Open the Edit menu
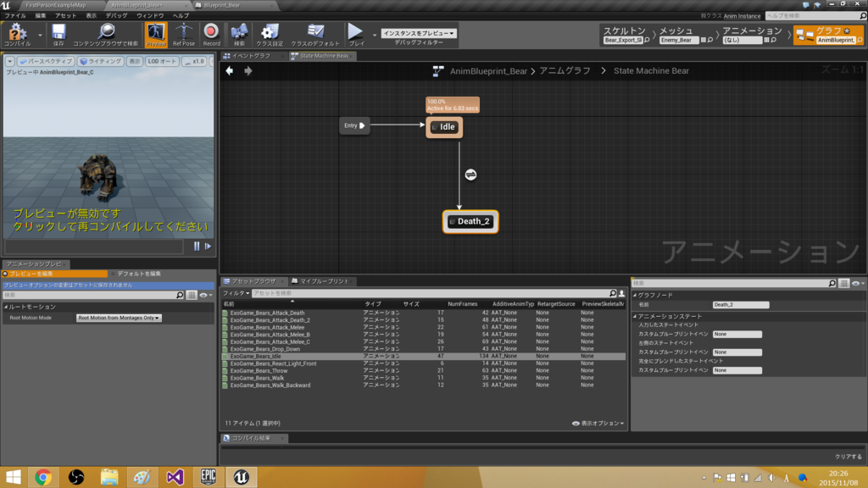This screenshot has width=868, height=488. (x=41, y=16)
